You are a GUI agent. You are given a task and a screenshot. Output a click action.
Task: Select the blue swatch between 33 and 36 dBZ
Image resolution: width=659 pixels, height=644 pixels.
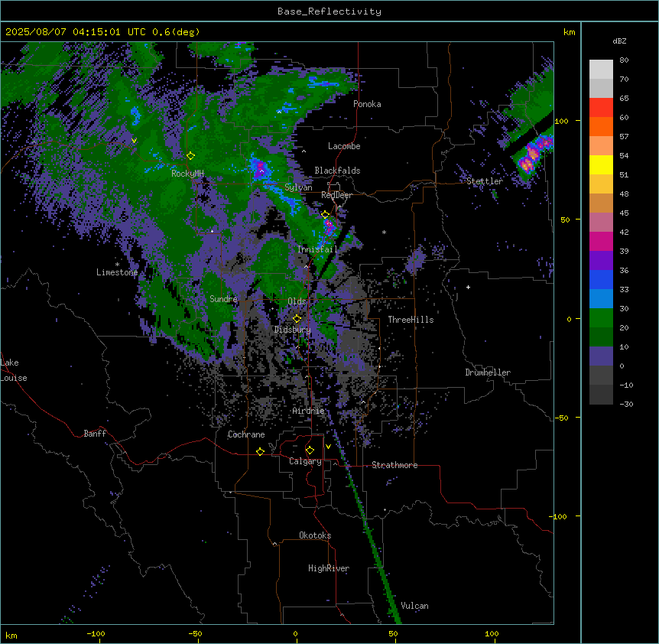(x=601, y=279)
